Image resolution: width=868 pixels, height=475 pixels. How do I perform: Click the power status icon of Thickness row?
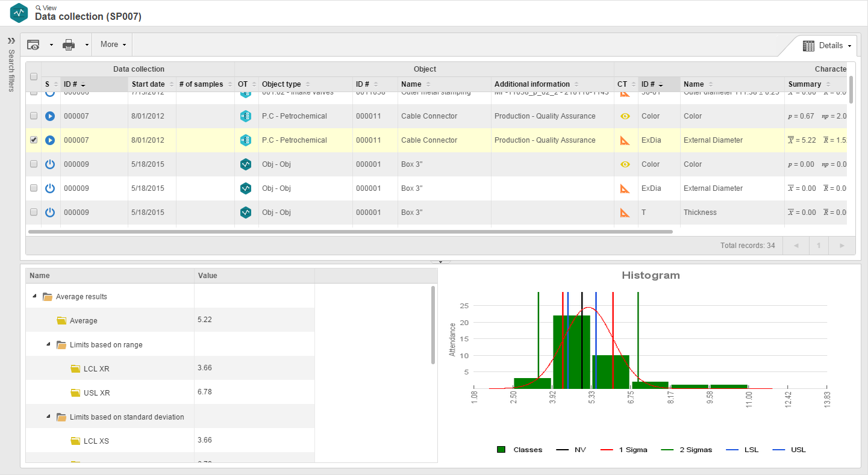[50, 213]
